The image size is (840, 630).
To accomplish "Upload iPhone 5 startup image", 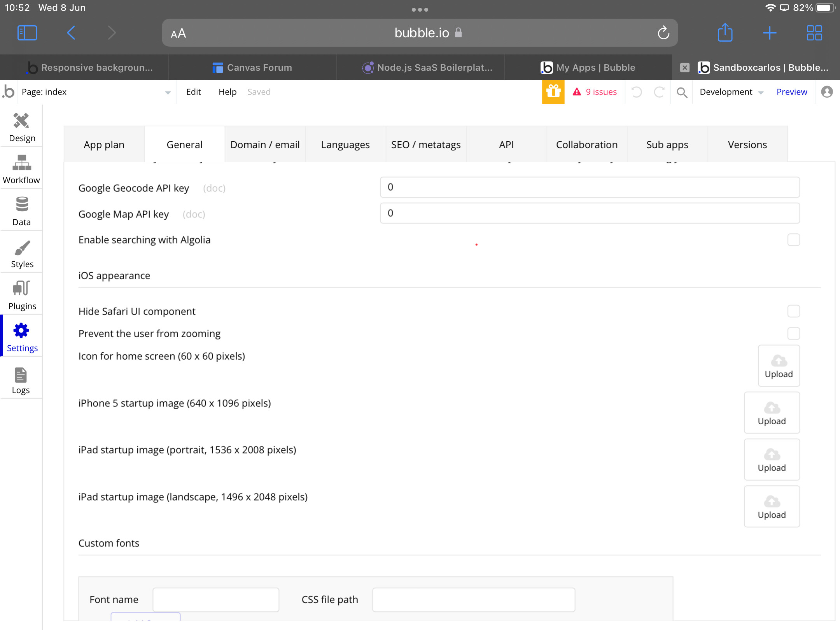I will 772,413.
